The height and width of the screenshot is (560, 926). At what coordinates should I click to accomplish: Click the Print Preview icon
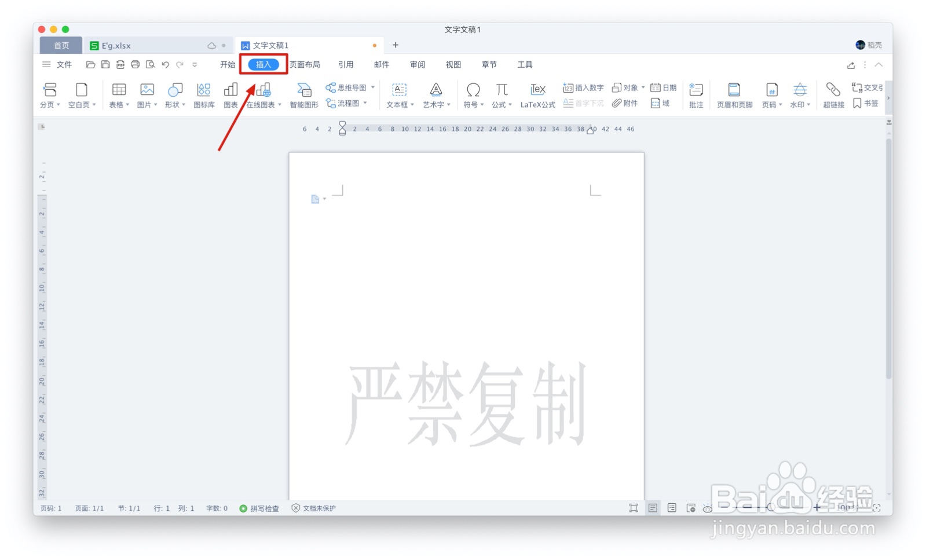click(x=150, y=64)
